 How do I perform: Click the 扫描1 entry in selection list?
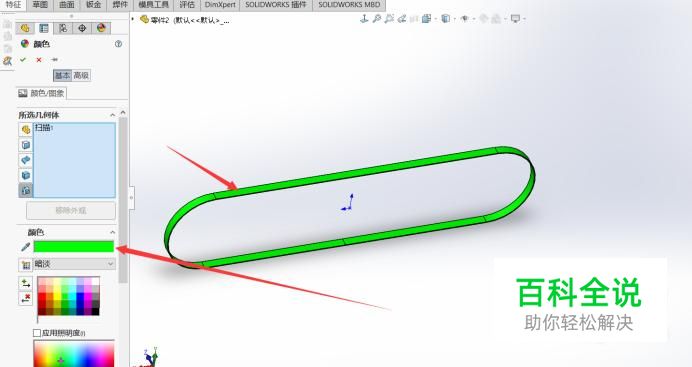pyautogui.click(x=44, y=128)
